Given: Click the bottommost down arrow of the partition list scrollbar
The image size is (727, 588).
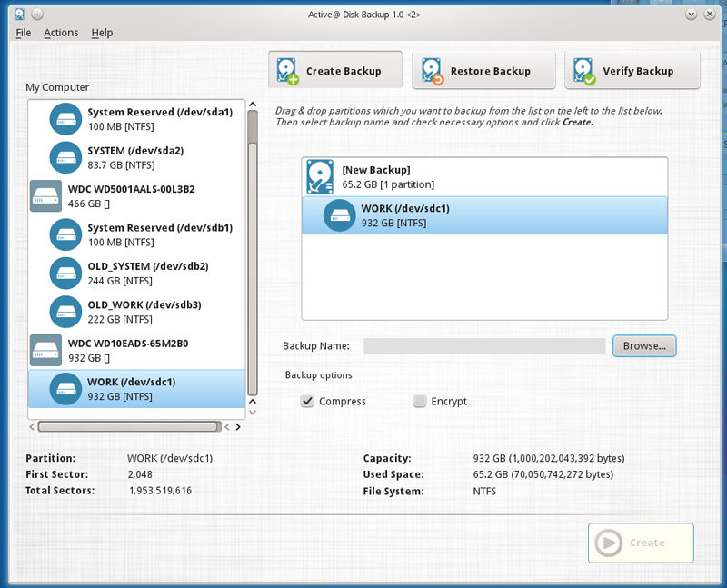Looking at the screenshot, I should pyautogui.click(x=253, y=413).
